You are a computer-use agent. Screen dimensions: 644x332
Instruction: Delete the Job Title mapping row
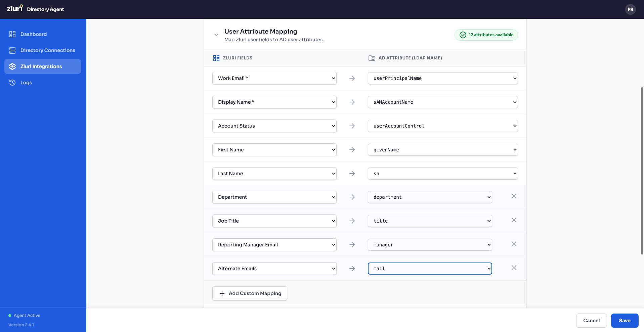(514, 220)
